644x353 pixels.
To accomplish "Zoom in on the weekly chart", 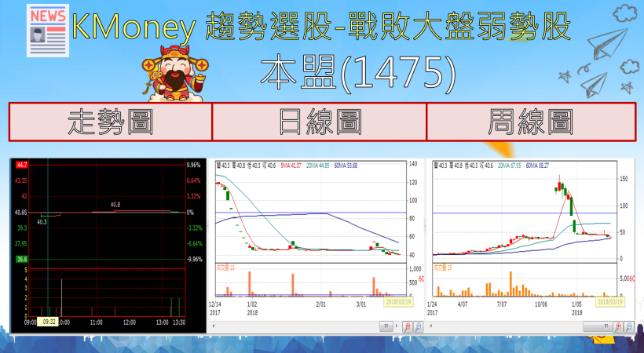I will tap(619, 327).
